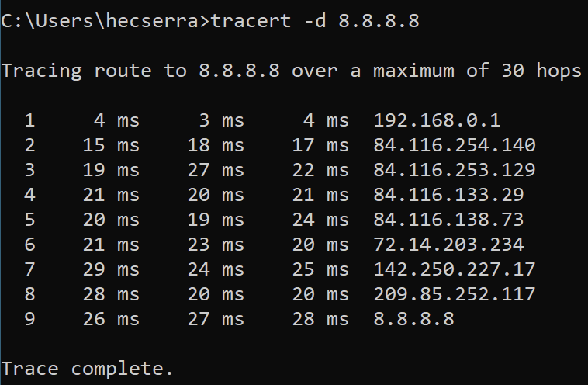Screen dimensions: 588x385
Task: Click the 29 ms value in hop 7
Action: [111, 270]
